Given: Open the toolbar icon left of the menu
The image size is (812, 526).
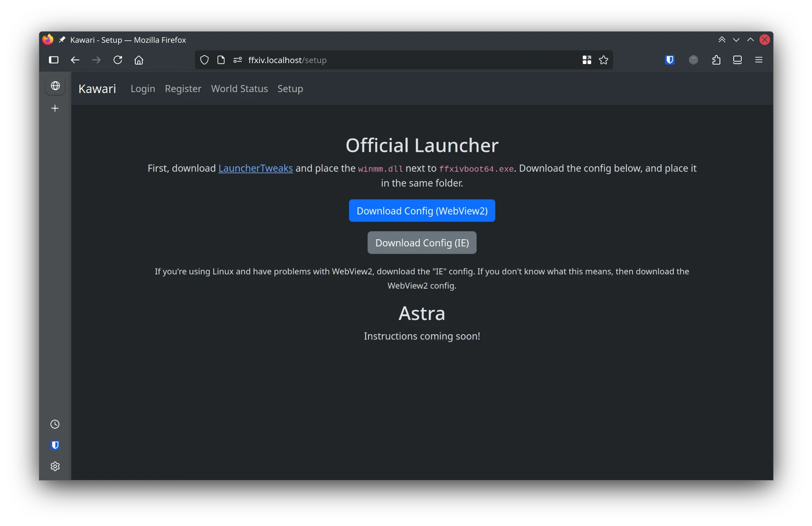Looking at the screenshot, I should click(737, 60).
